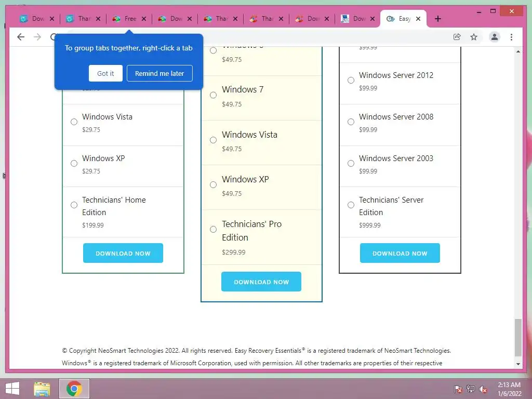Select Windows Server 2008 radio button
Image resolution: width=532 pixels, height=399 pixels.
(351, 122)
